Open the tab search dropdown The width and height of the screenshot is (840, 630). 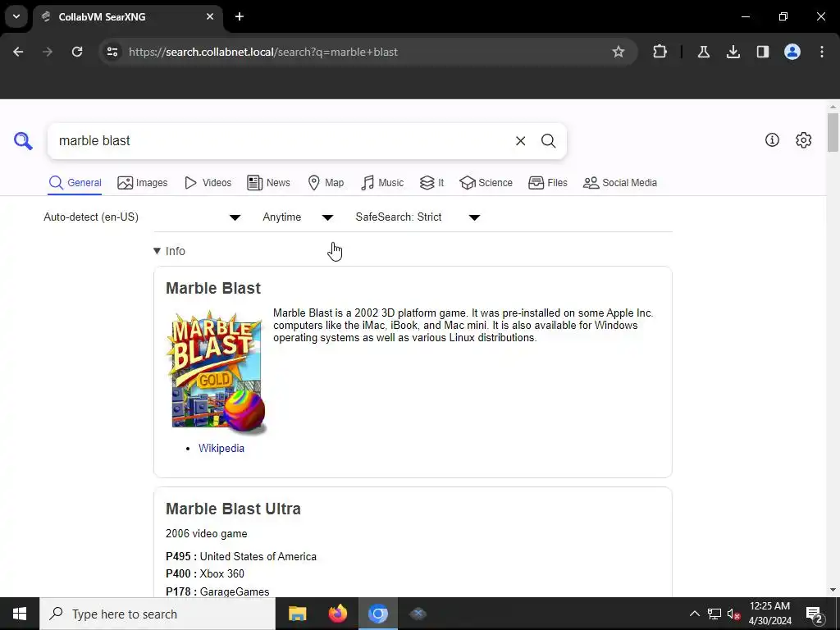coord(16,16)
